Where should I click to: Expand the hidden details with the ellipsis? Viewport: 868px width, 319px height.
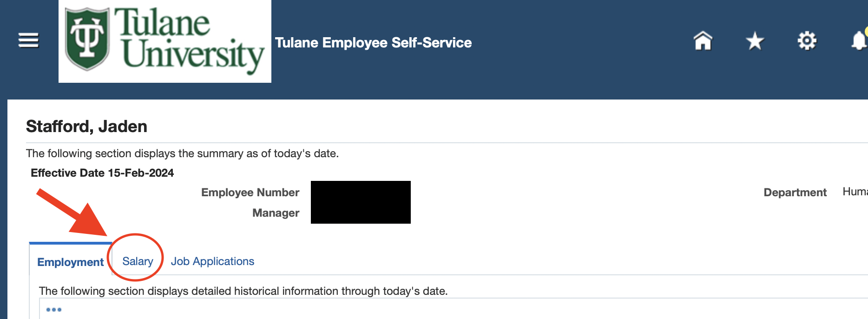pyautogui.click(x=53, y=309)
